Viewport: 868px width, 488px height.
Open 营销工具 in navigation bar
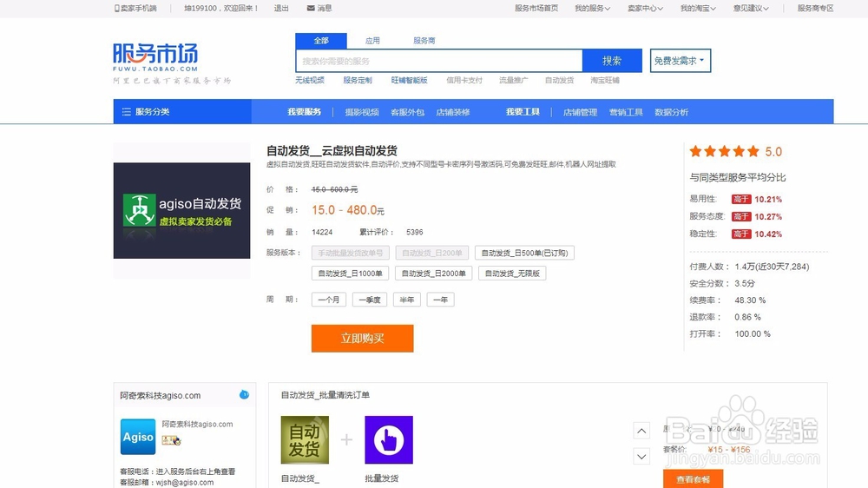(x=626, y=112)
